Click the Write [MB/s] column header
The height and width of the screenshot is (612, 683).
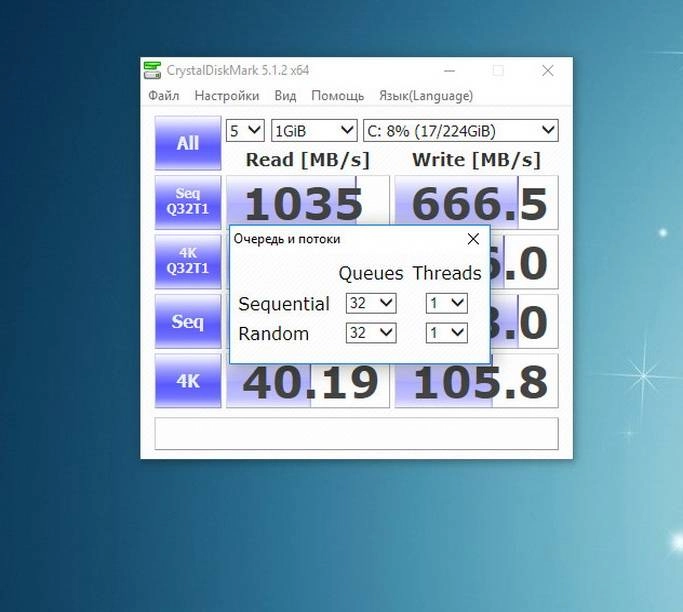pos(477,160)
